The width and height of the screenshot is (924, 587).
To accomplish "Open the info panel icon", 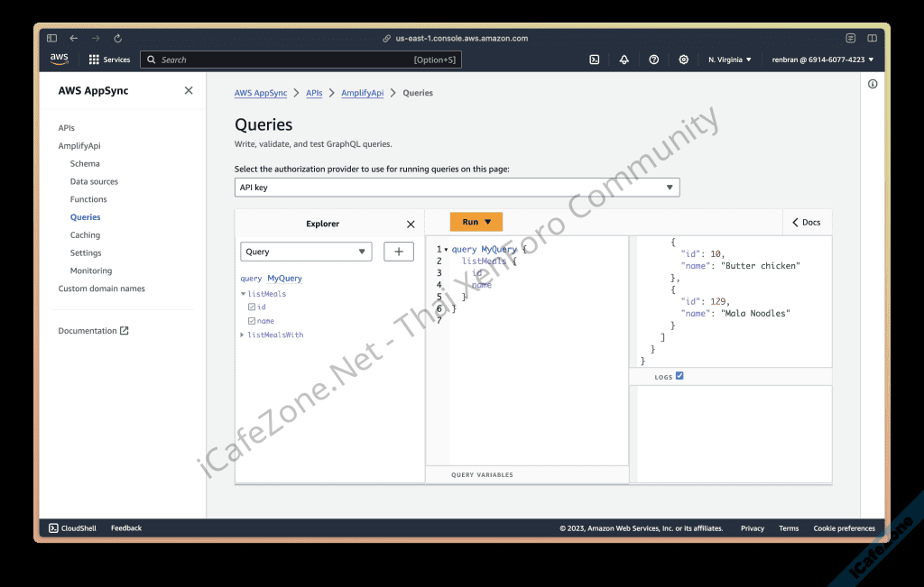I will pos(873,84).
